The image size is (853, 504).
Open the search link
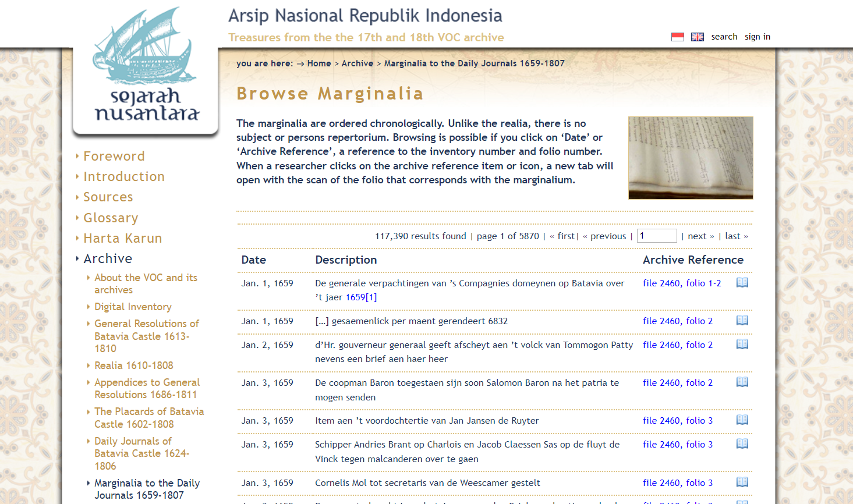point(724,37)
